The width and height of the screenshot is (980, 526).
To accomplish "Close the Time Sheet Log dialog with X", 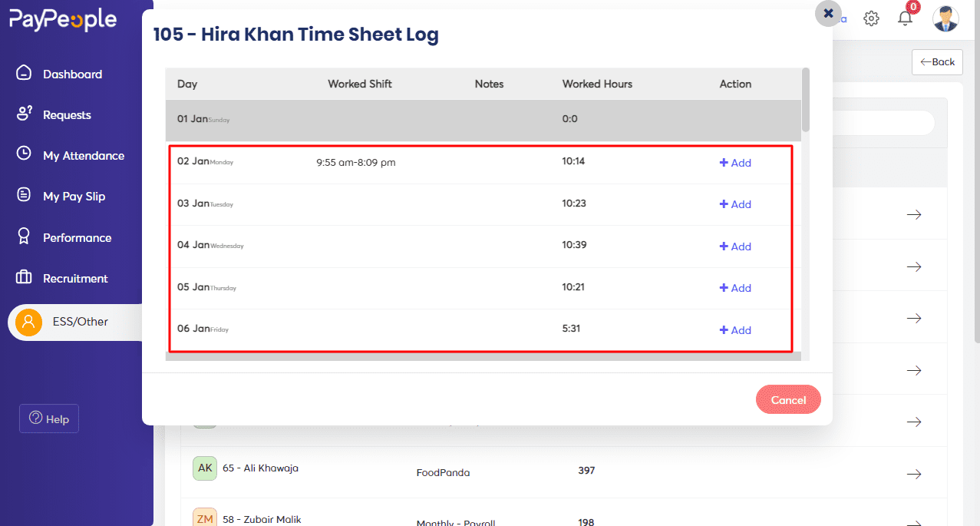I will point(828,14).
